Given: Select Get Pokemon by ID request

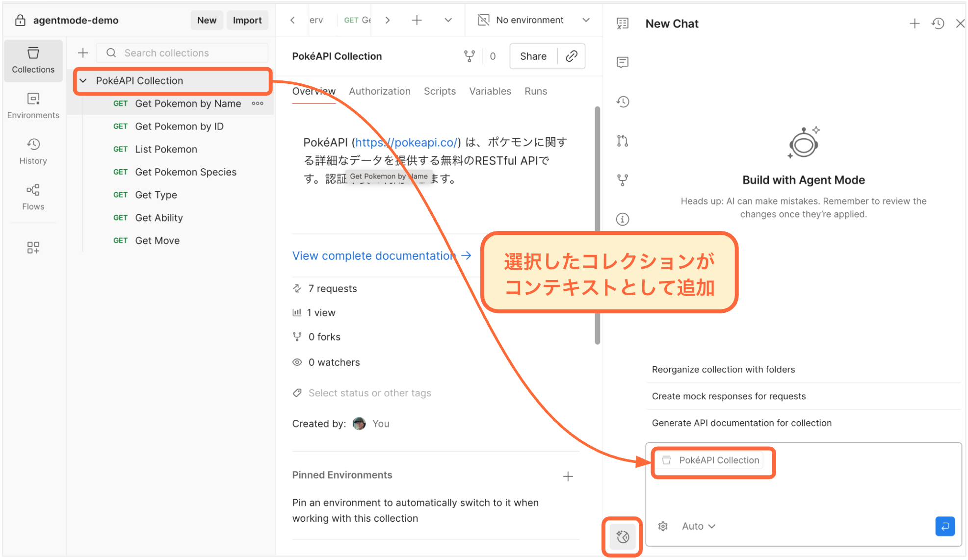Looking at the screenshot, I should click(x=179, y=126).
